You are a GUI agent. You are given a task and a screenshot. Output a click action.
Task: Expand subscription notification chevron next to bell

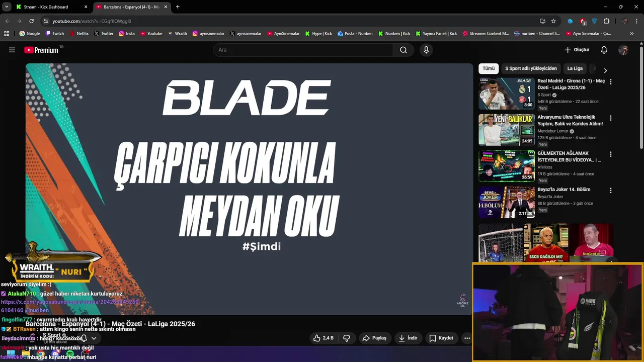[94, 338]
